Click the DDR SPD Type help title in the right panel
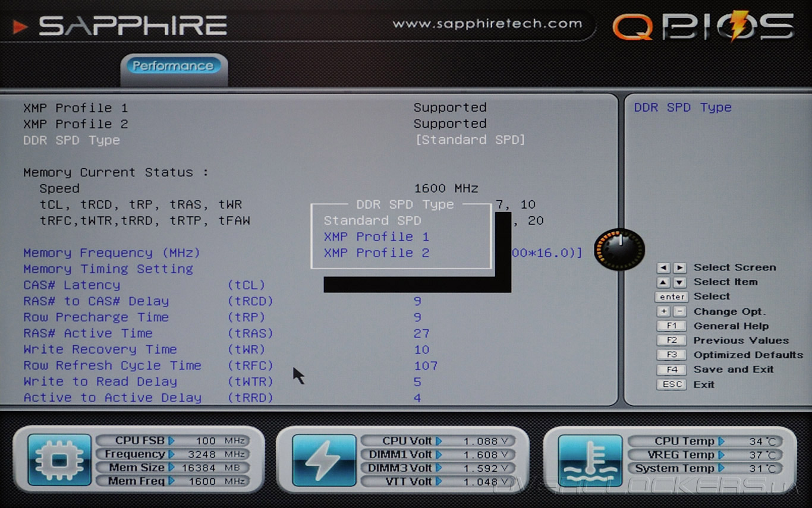Screen dimensions: 812x508 click(682, 108)
